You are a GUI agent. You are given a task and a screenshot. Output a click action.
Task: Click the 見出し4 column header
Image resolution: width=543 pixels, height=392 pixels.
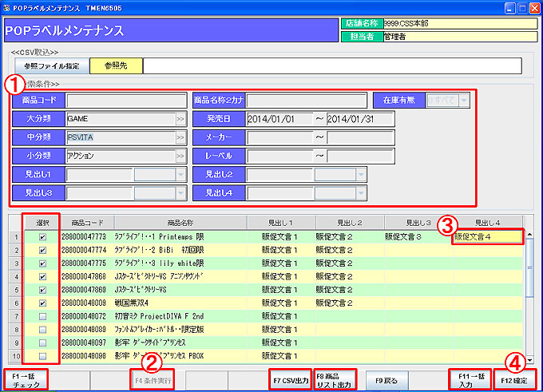[488, 223]
